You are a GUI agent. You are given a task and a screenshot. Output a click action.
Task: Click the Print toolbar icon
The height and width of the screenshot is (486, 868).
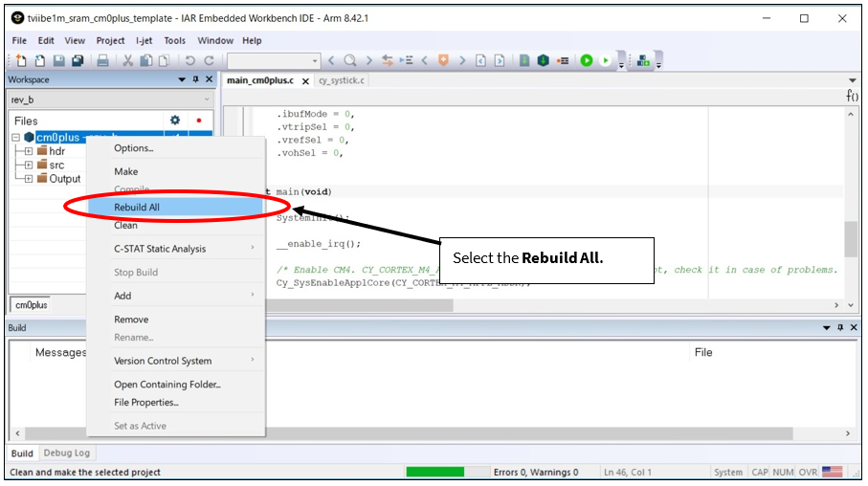pos(103,60)
